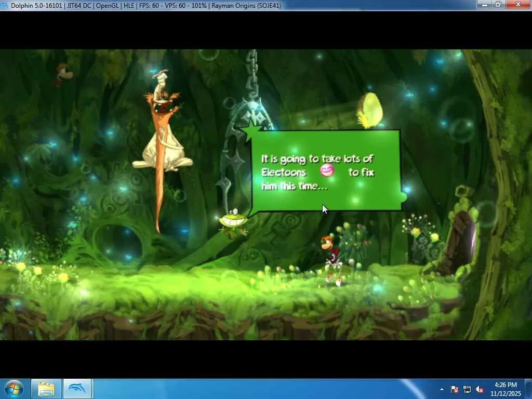
Task: Click the pink Electoon icon in the dialogue
Action: tap(327, 170)
